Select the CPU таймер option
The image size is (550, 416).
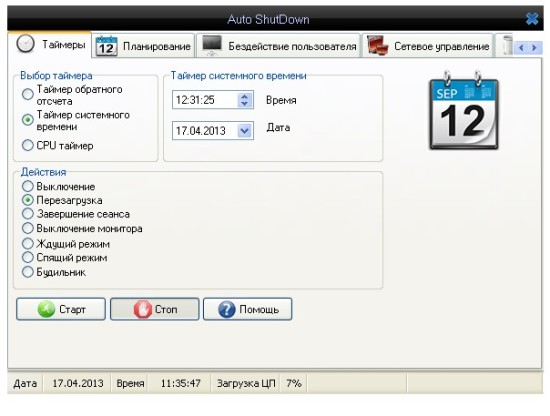click(x=28, y=145)
